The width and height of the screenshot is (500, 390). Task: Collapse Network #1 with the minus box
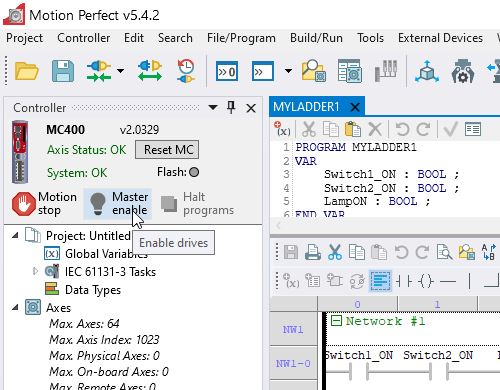point(336,321)
